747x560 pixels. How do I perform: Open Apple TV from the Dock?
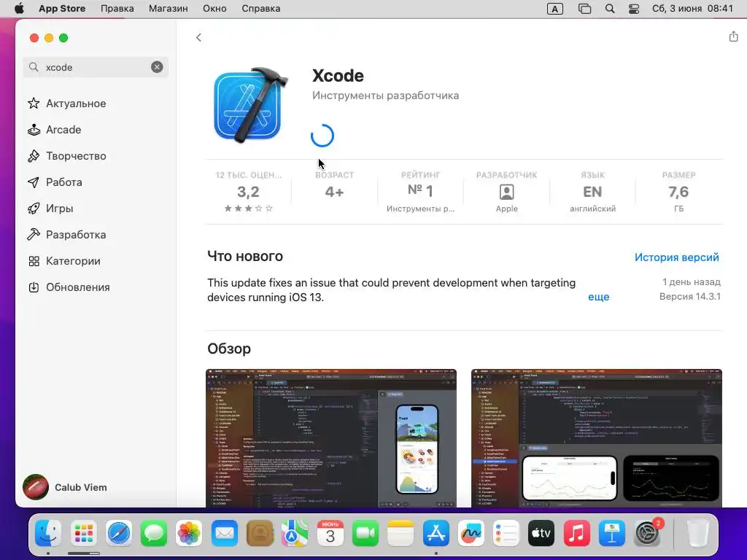(x=541, y=533)
